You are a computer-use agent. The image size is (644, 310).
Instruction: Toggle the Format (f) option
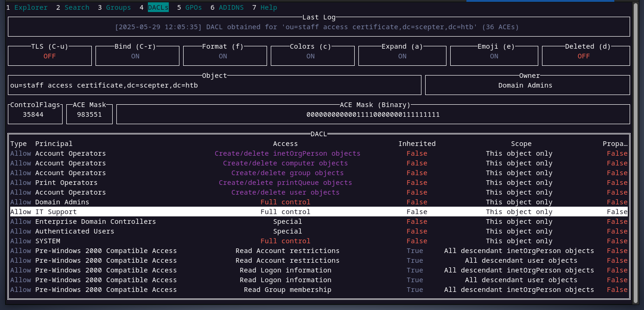click(x=223, y=56)
